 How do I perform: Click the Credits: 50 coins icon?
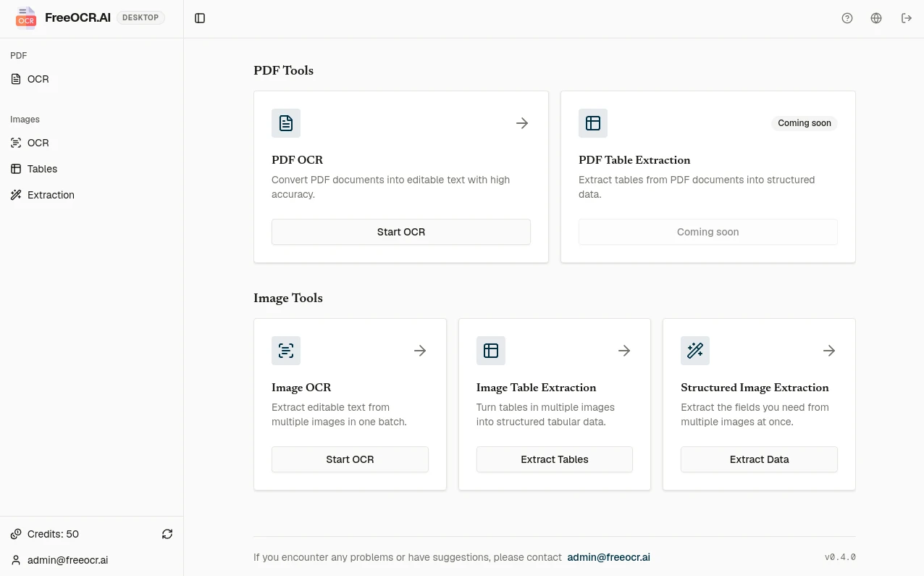16,534
